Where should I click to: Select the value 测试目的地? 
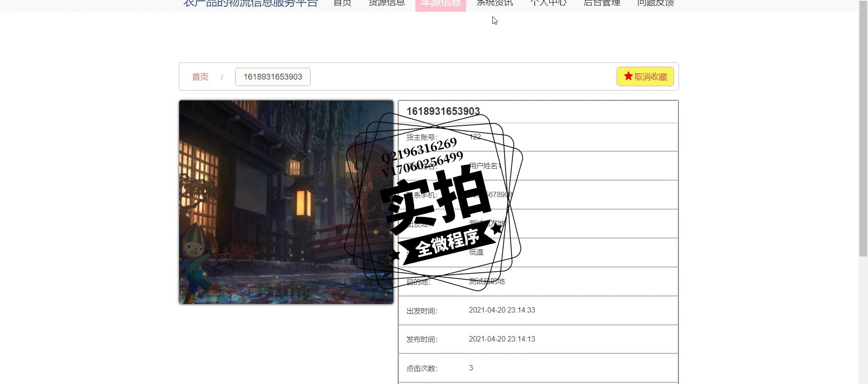tap(486, 281)
